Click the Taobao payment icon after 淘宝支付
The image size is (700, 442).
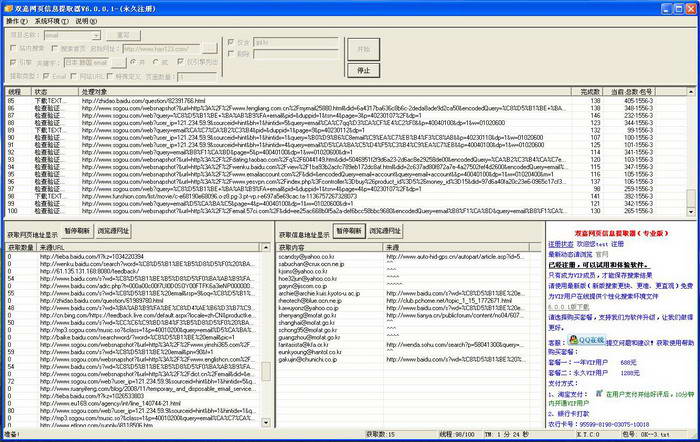(599, 393)
